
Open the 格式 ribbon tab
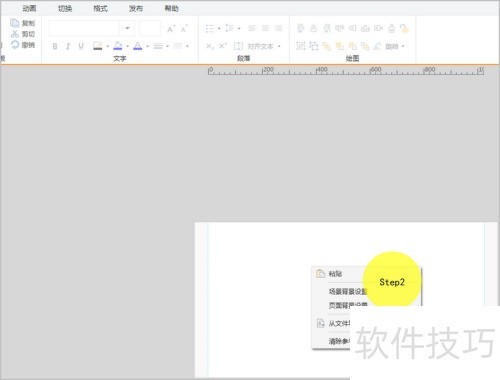tap(100, 8)
